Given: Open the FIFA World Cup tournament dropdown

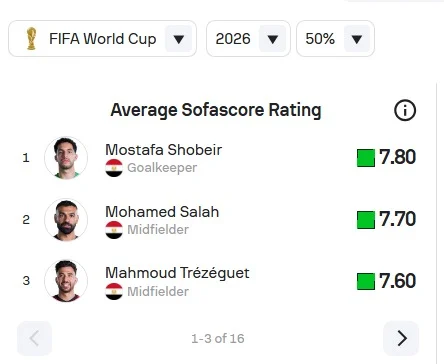Looking at the screenshot, I should (x=102, y=39).
